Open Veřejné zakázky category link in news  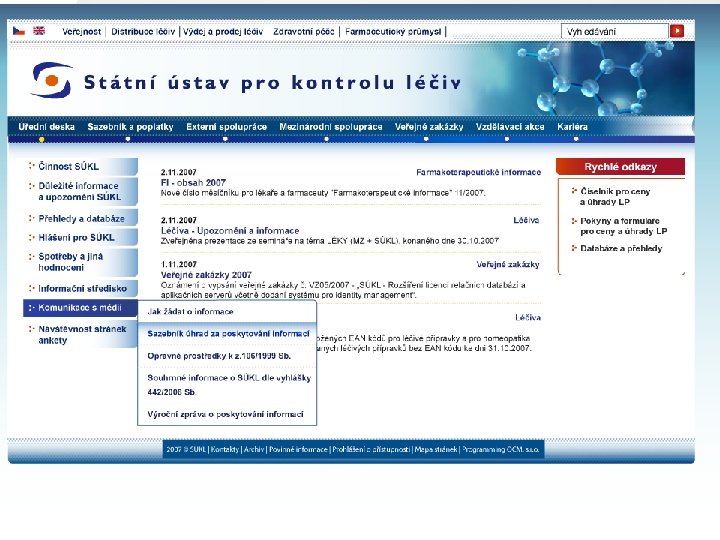pos(508,264)
